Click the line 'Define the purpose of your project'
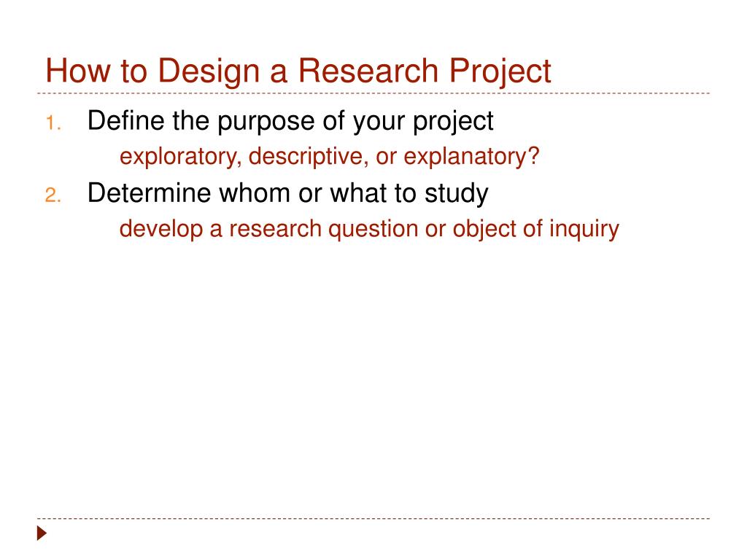The image size is (747, 560). [290, 122]
